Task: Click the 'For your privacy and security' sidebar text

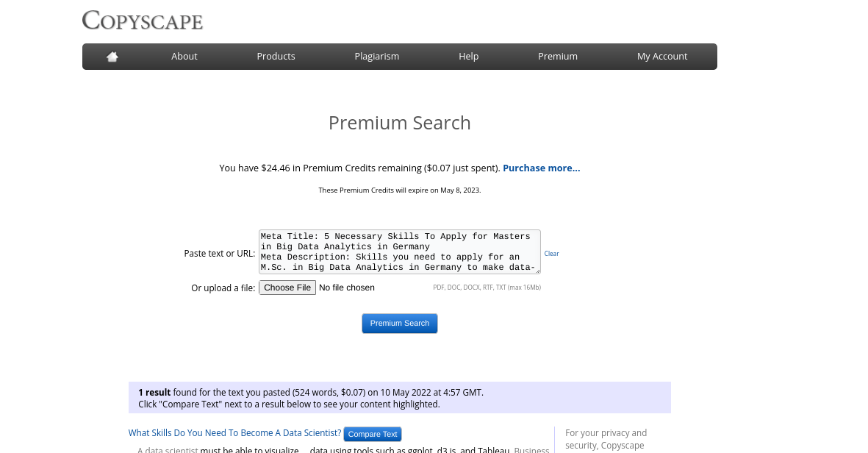Action: point(606,439)
